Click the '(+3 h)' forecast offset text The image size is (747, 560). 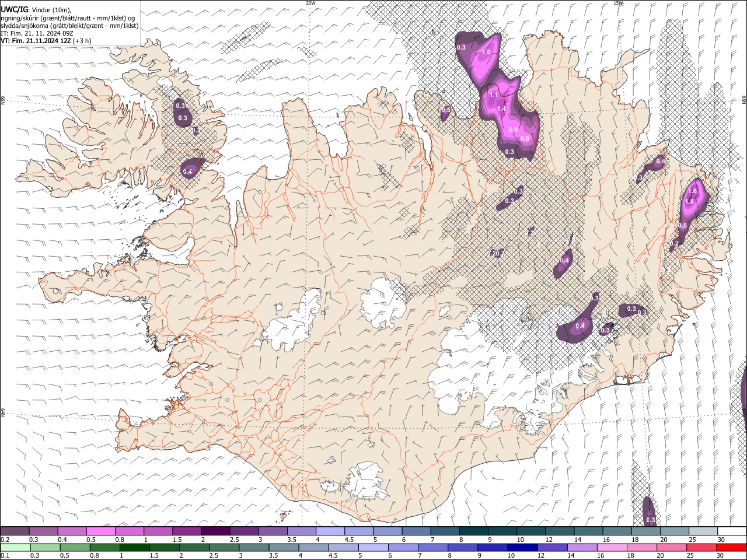[x=82, y=41]
